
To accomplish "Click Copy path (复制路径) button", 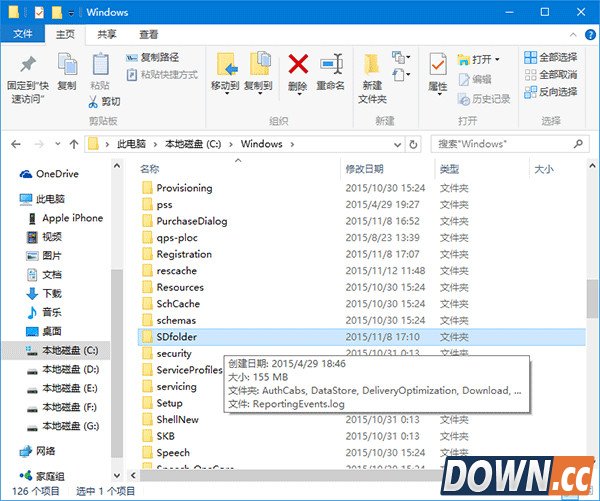I will point(152,57).
